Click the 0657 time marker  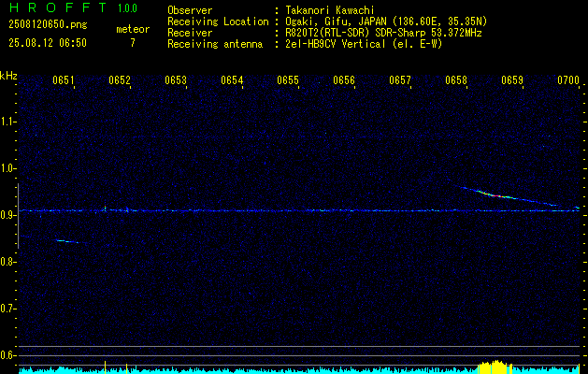tap(400, 80)
